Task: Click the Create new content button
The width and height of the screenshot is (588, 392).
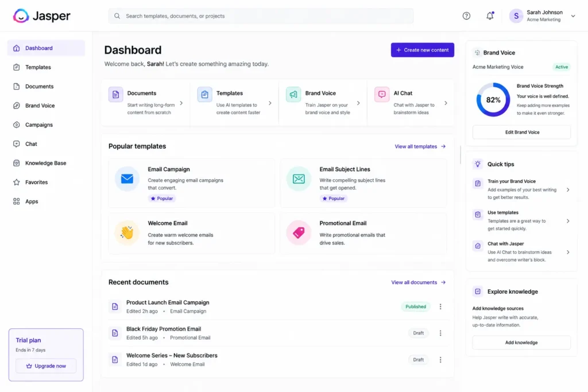Action: (x=422, y=50)
